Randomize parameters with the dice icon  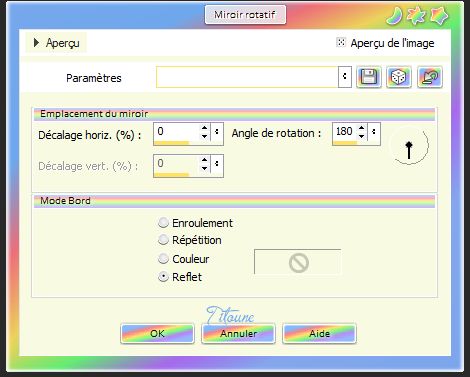(399, 77)
